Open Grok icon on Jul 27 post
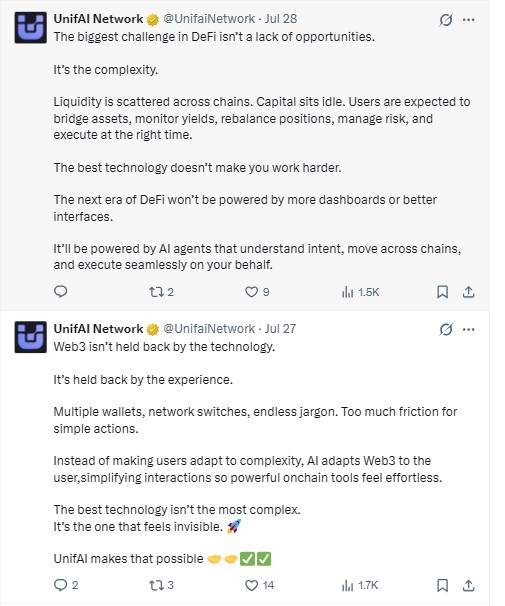 point(445,330)
